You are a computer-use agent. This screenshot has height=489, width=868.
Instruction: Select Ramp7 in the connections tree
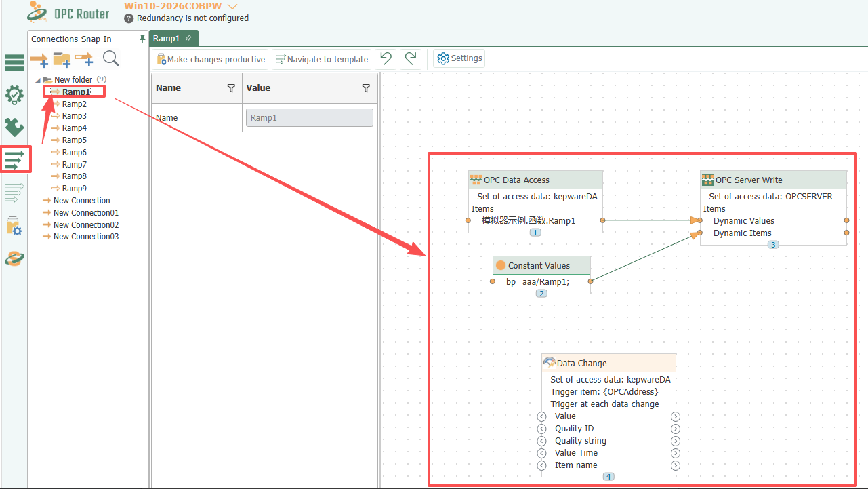75,165
